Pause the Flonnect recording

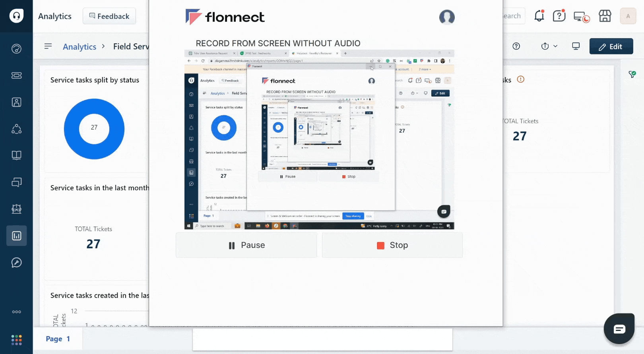coord(246,245)
